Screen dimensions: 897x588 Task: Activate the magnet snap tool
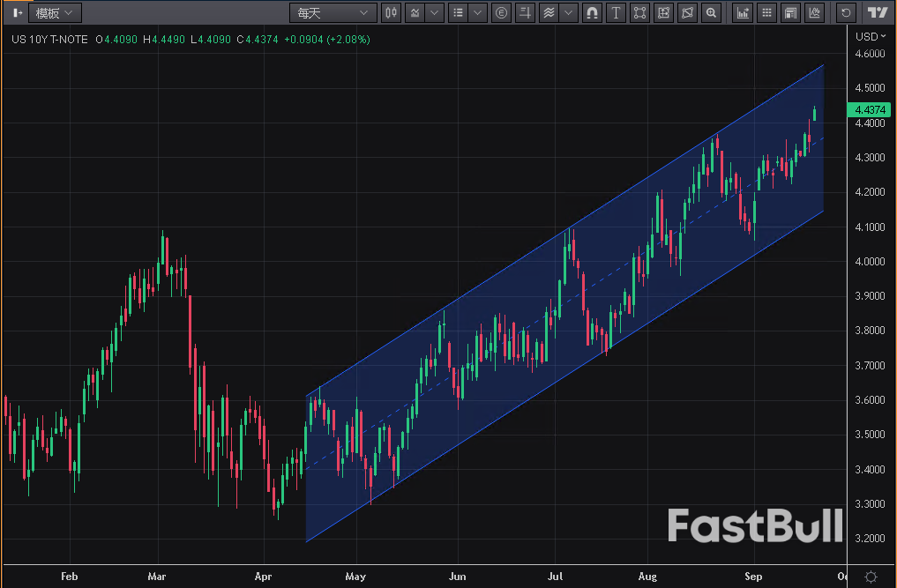[x=592, y=12]
